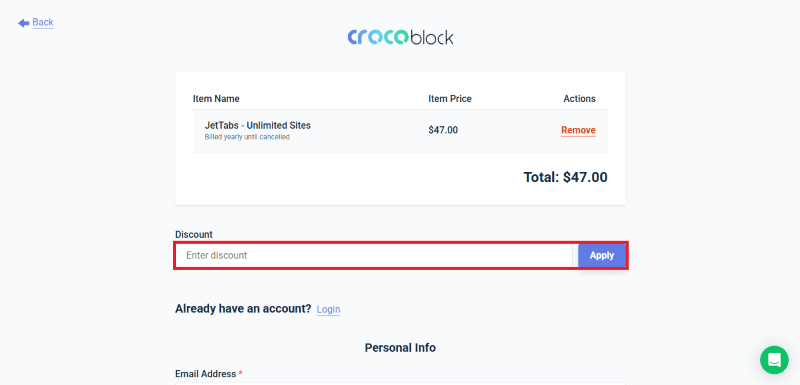This screenshot has height=385, width=800.
Task: Click the Personal Info heading
Action: pyautogui.click(x=400, y=348)
